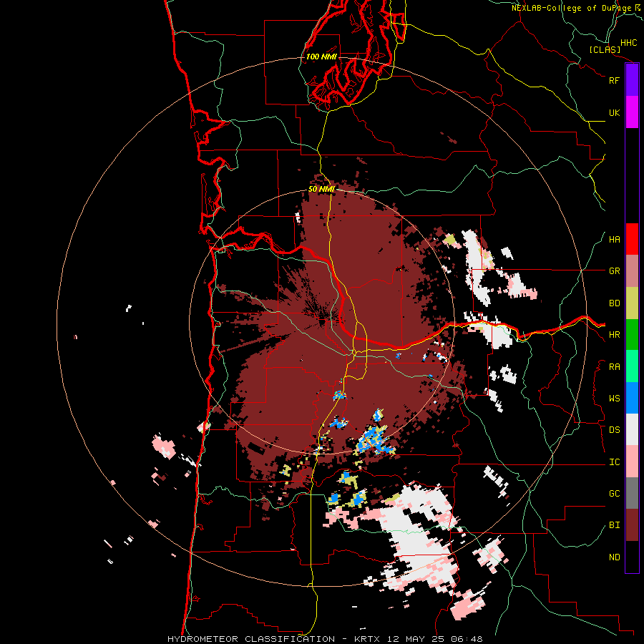Select the pink IC legend color swatch
The height and width of the screenshot is (644, 644).
click(x=632, y=462)
